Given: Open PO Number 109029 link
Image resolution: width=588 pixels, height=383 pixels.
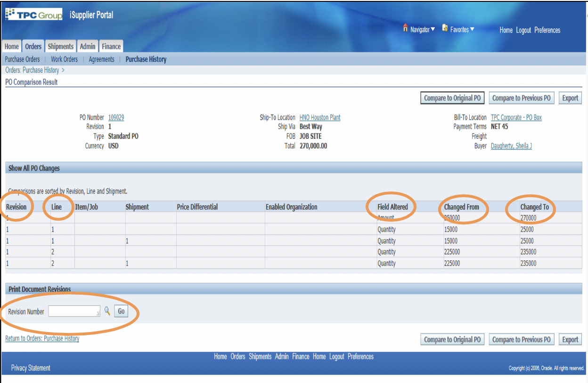Looking at the screenshot, I should [116, 117].
